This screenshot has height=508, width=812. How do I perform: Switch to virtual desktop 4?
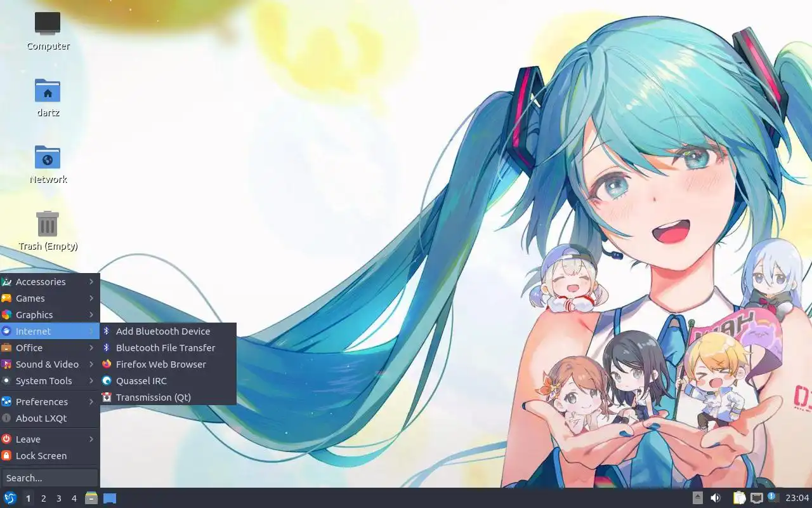click(74, 498)
